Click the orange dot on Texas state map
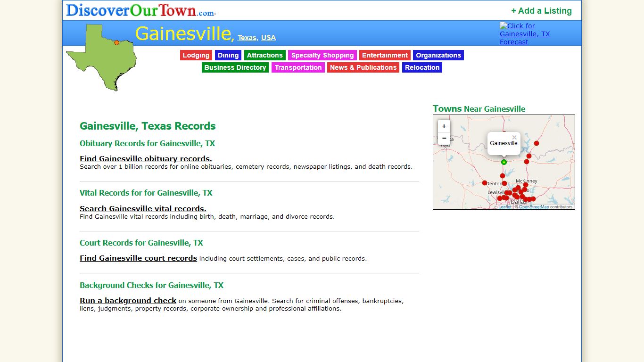 (117, 42)
